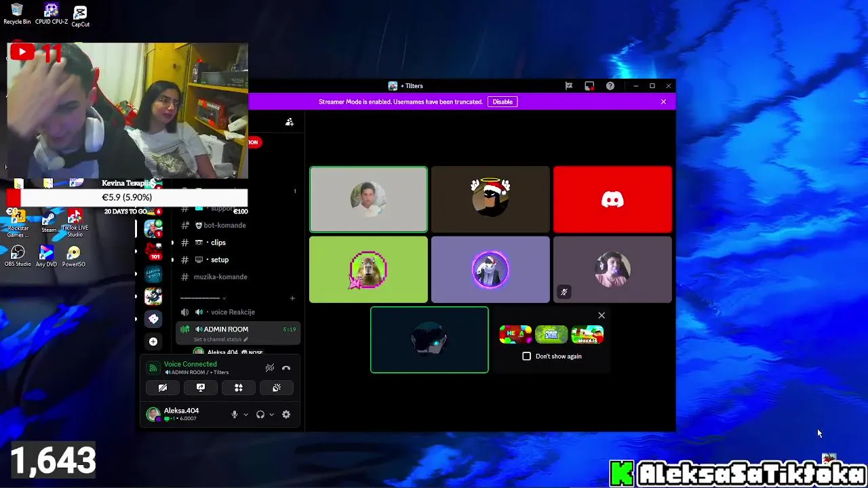Open the Rockstar Games launcher shortcut

[18, 224]
